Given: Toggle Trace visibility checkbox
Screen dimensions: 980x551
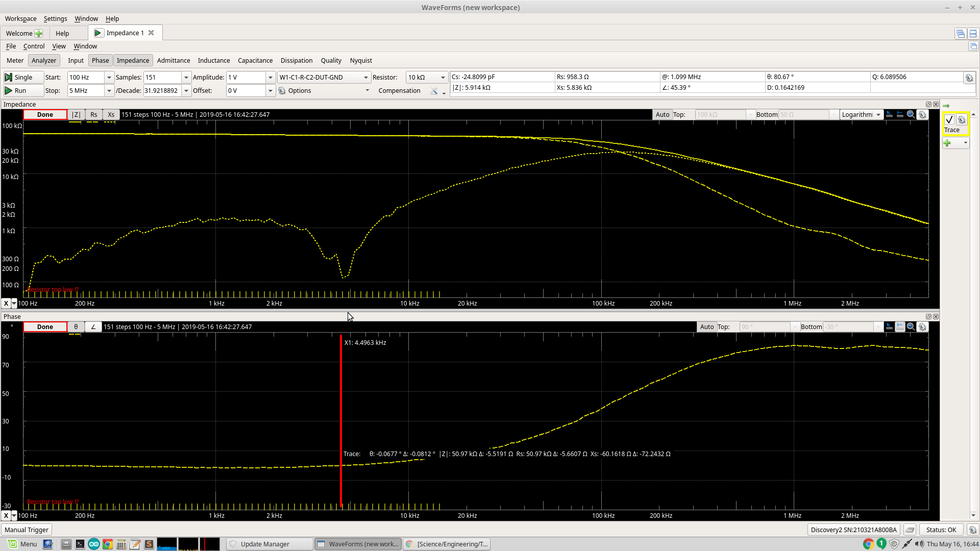Looking at the screenshot, I should click(x=949, y=120).
